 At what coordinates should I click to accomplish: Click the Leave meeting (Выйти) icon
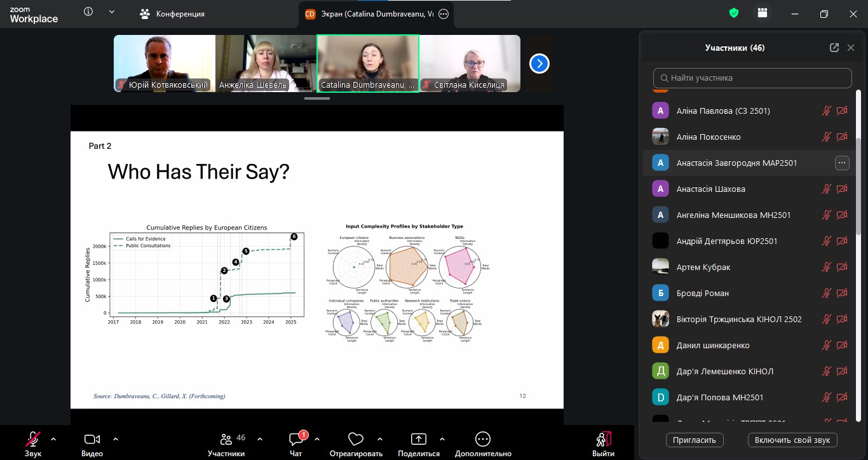coord(603,439)
